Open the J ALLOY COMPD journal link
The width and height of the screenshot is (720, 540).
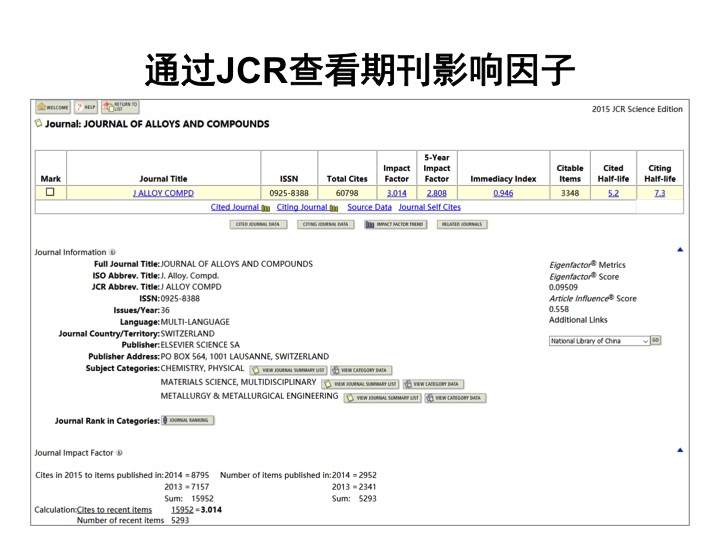pyautogui.click(x=163, y=193)
